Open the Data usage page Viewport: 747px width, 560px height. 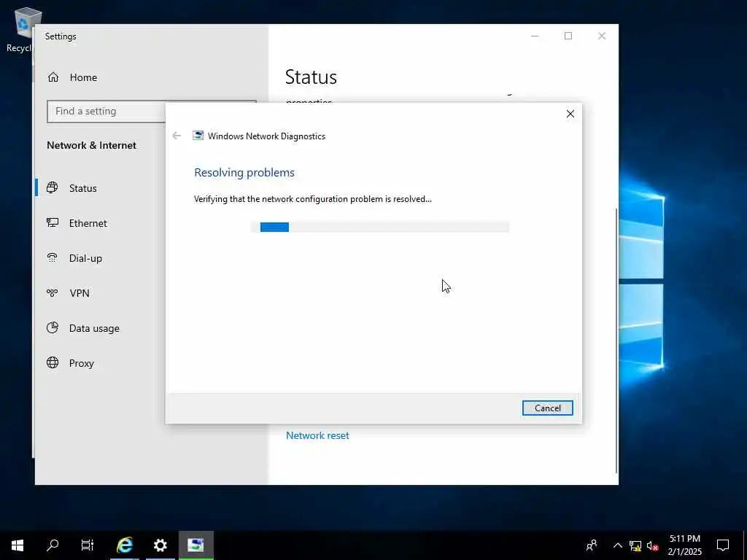94,328
